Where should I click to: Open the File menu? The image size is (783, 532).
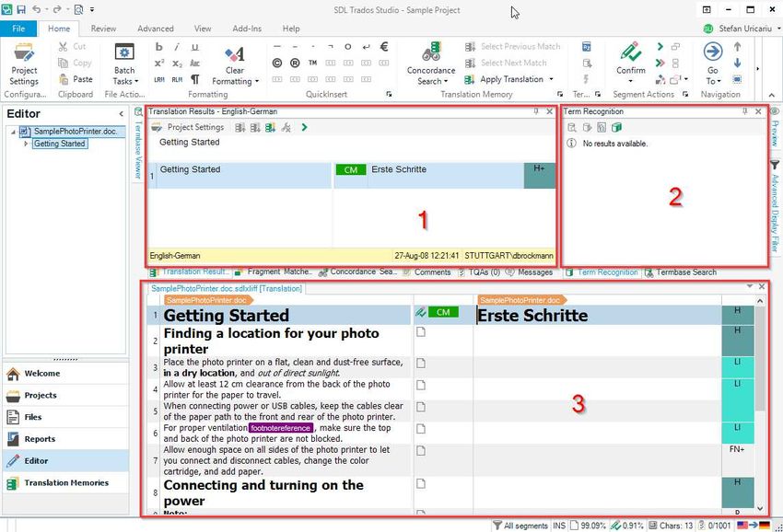(18, 29)
